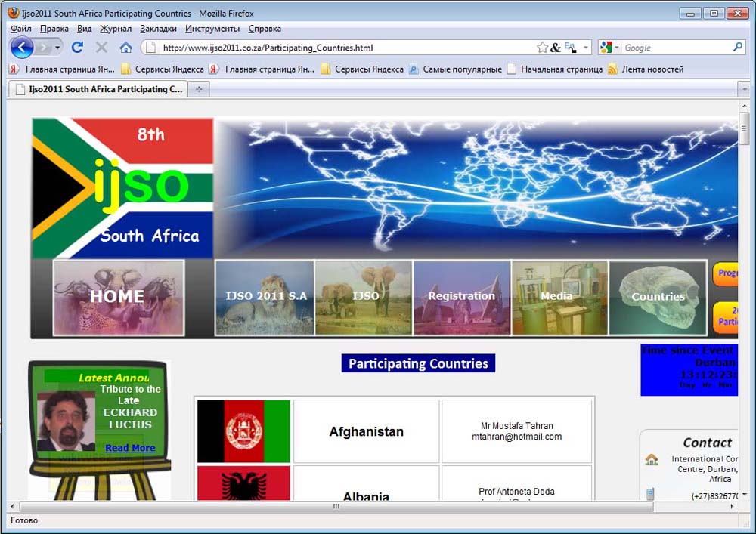Select the Ijso2011 South AFrica Participating tab

pos(98,89)
